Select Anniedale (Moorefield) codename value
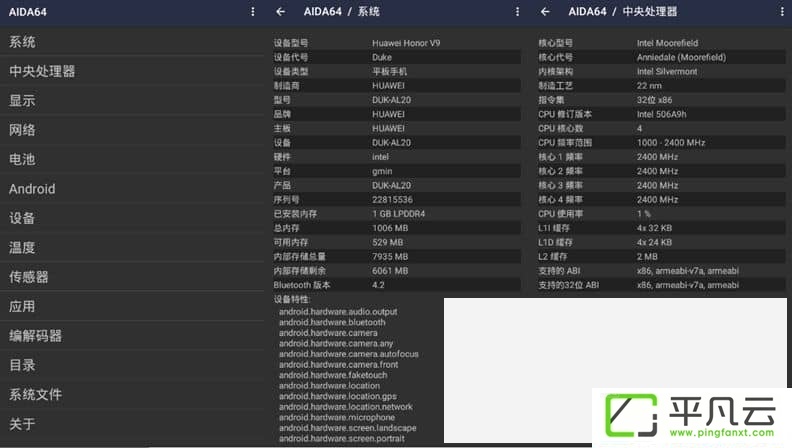 click(x=681, y=57)
